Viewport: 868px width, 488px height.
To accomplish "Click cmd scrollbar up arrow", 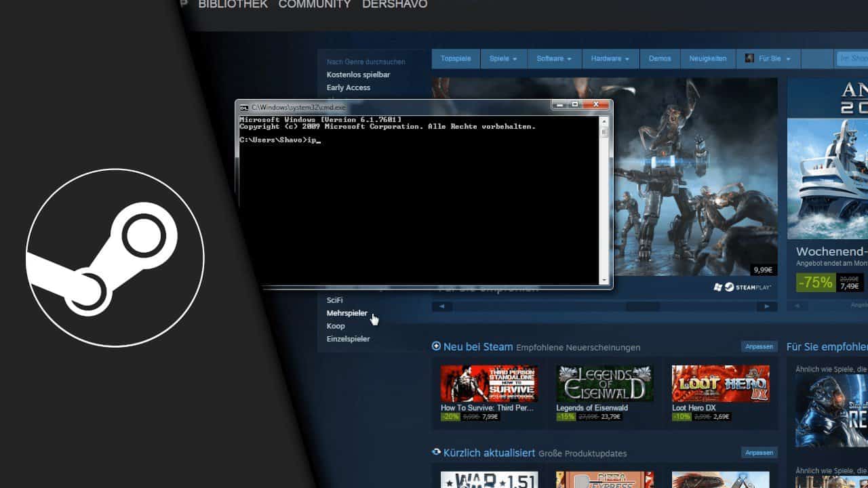I will pos(604,120).
